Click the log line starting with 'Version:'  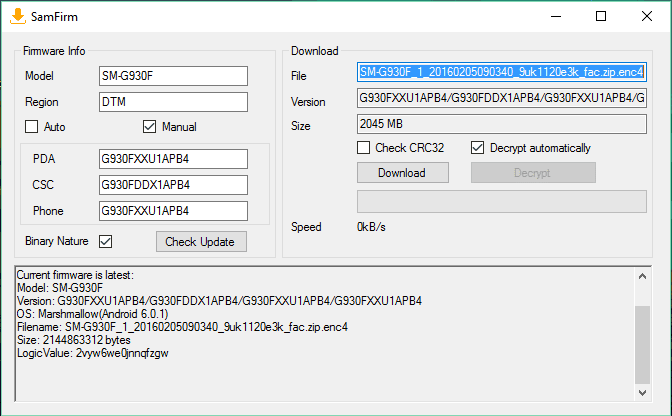(x=219, y=301)
